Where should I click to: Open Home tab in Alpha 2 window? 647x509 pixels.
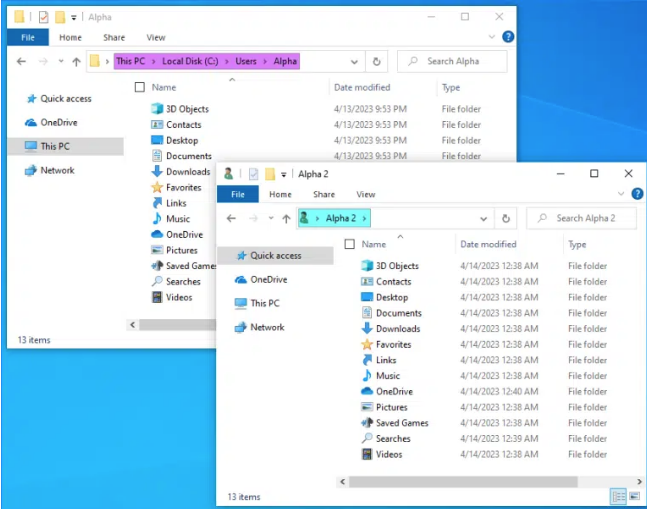[280, 194]
